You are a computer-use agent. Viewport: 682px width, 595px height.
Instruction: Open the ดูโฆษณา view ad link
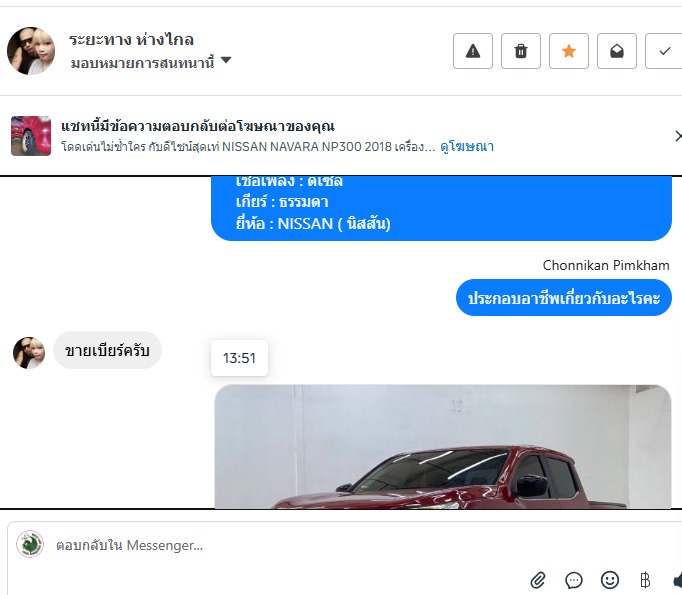(x=467, y=147)
